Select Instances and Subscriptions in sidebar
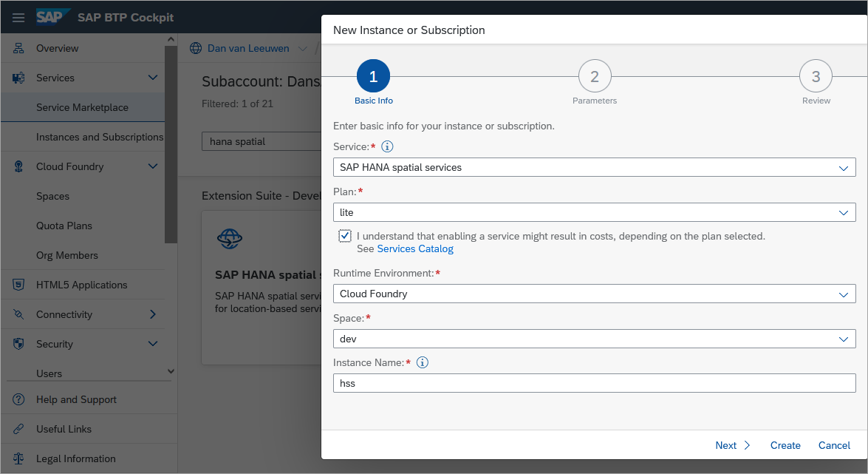 (x=100, y=137)
